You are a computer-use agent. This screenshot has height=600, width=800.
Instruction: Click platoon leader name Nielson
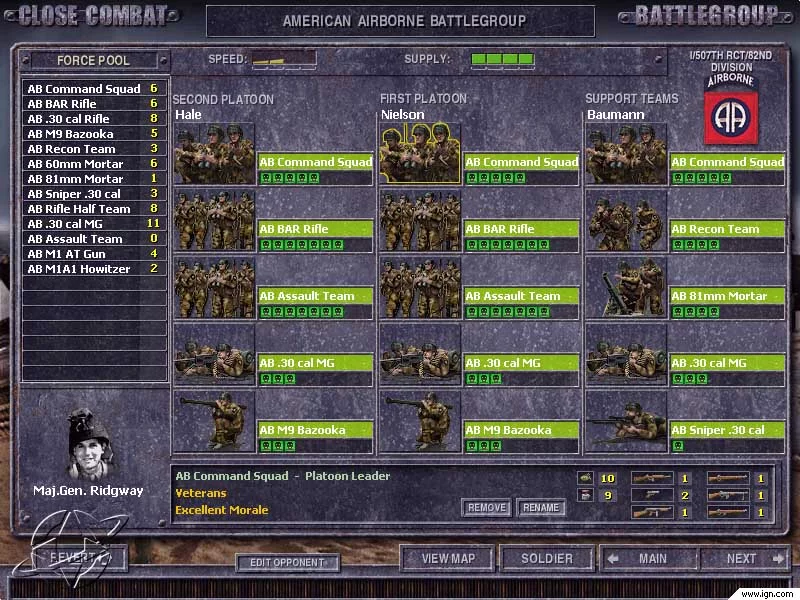403,115
